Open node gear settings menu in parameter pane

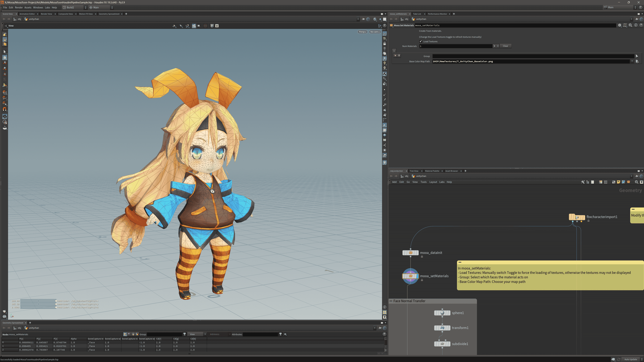(620, 25)
